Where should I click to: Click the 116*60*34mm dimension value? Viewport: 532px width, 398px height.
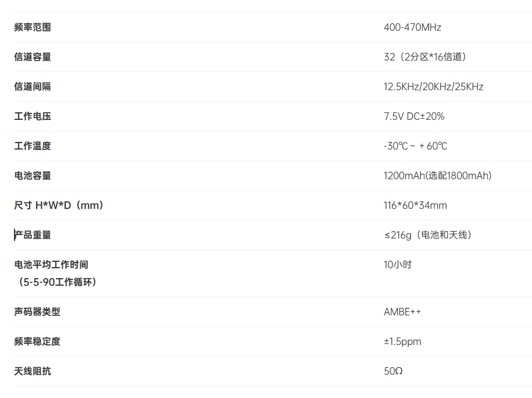pos(415,205)
